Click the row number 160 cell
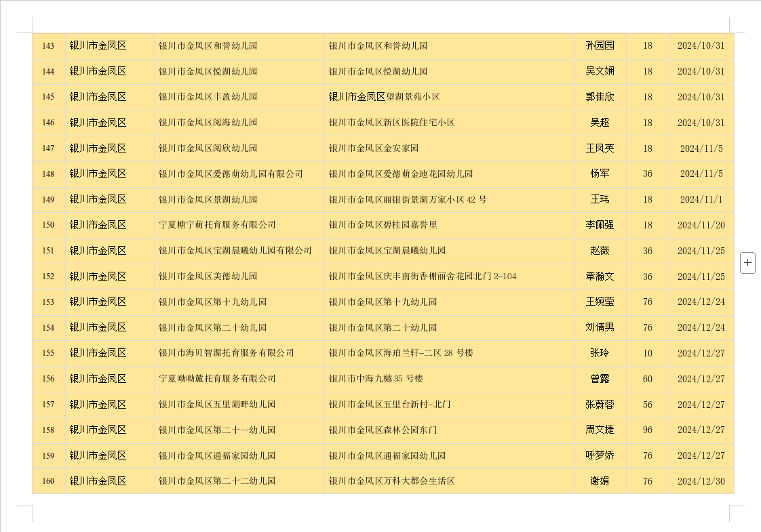Viewport: 761px width, 532px height. pyautogui.click(x=48, y=481)
